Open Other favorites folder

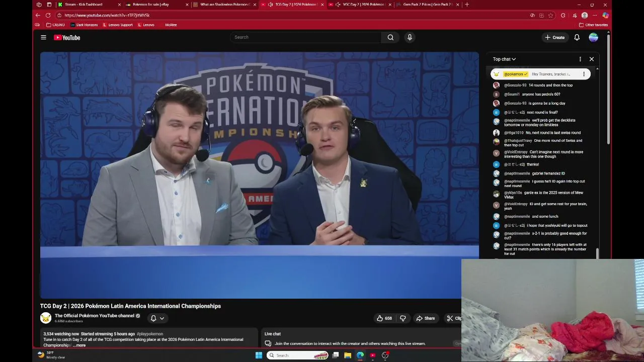594,25
